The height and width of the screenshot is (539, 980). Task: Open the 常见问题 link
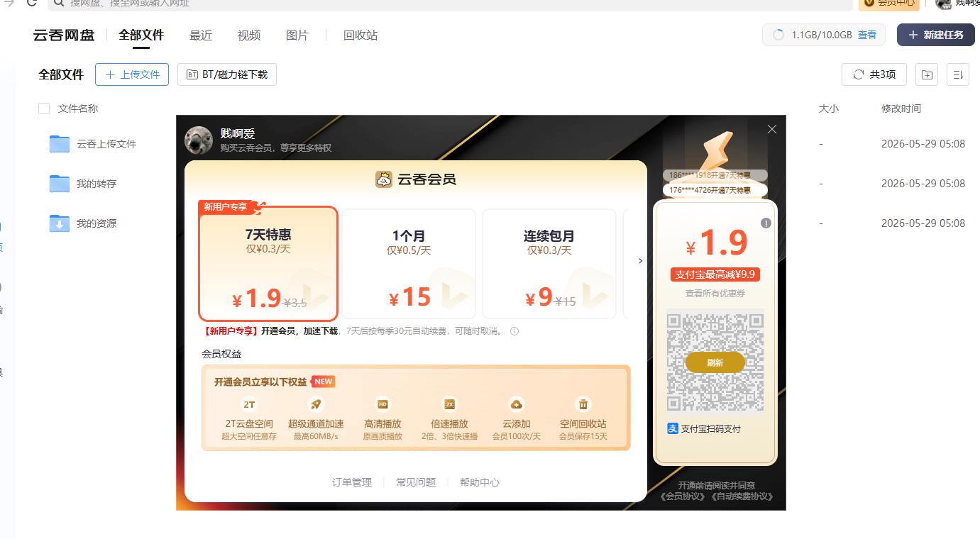pyautogui.click(x=416, y=482)
